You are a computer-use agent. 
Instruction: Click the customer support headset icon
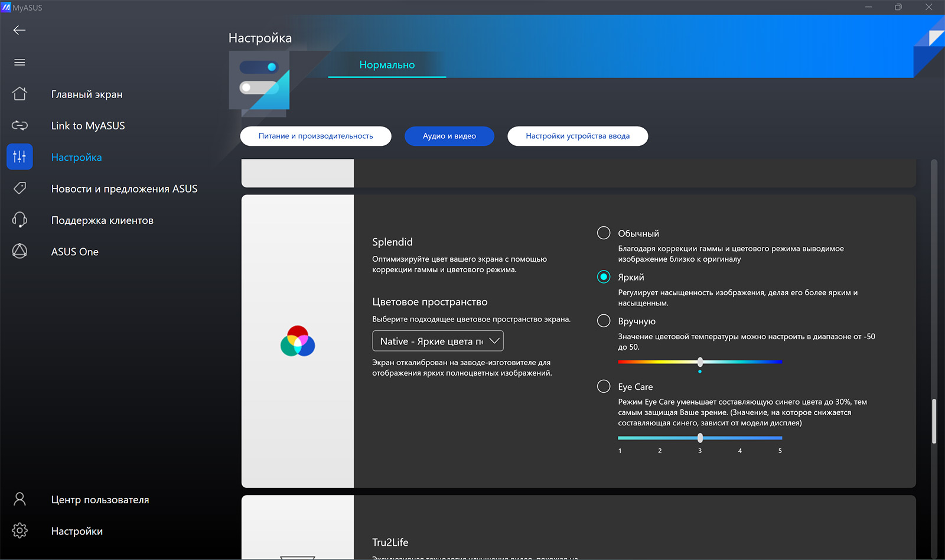tap(19, 220)
